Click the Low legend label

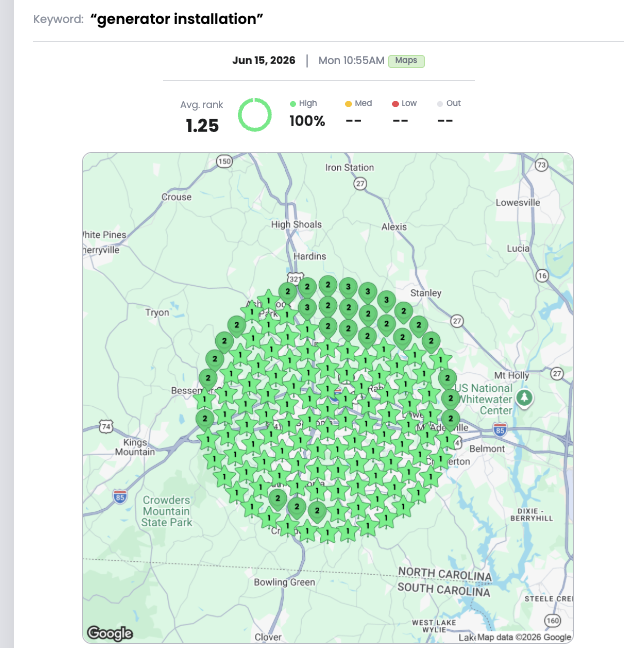coord(409,103)
